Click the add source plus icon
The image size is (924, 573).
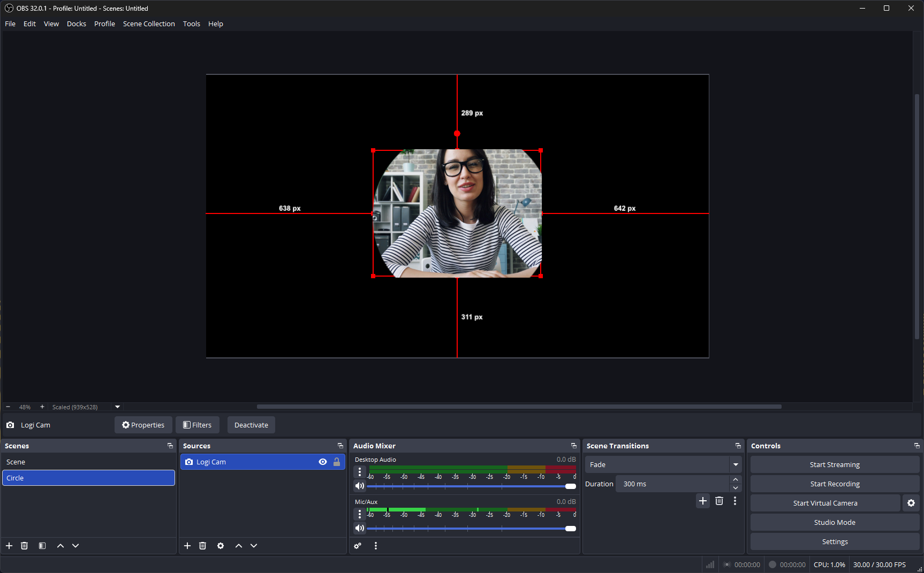[x=187, y=546]
